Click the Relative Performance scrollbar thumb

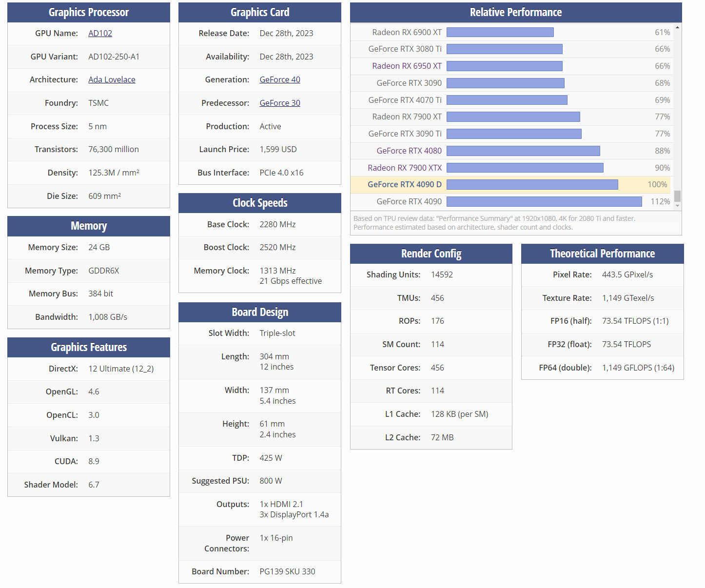tap(677, 196)
